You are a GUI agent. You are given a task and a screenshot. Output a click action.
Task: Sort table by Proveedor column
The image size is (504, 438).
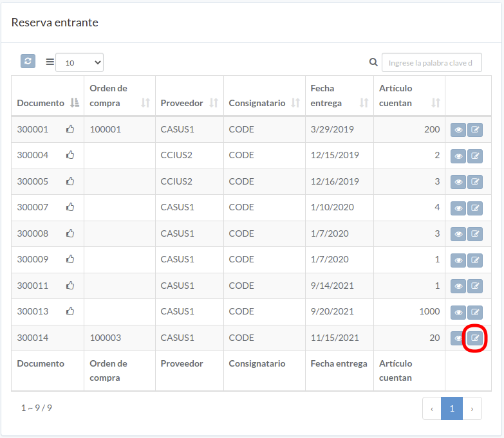coord(189,96)
